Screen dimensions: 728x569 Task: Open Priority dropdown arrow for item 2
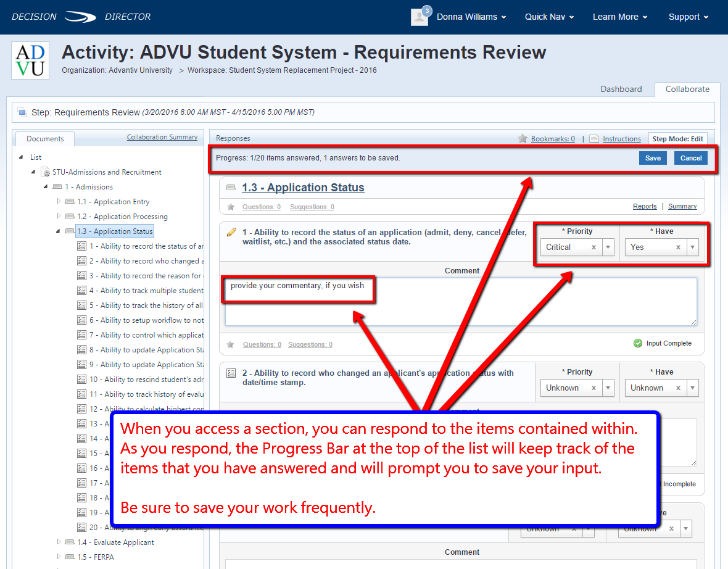(608, 388)
